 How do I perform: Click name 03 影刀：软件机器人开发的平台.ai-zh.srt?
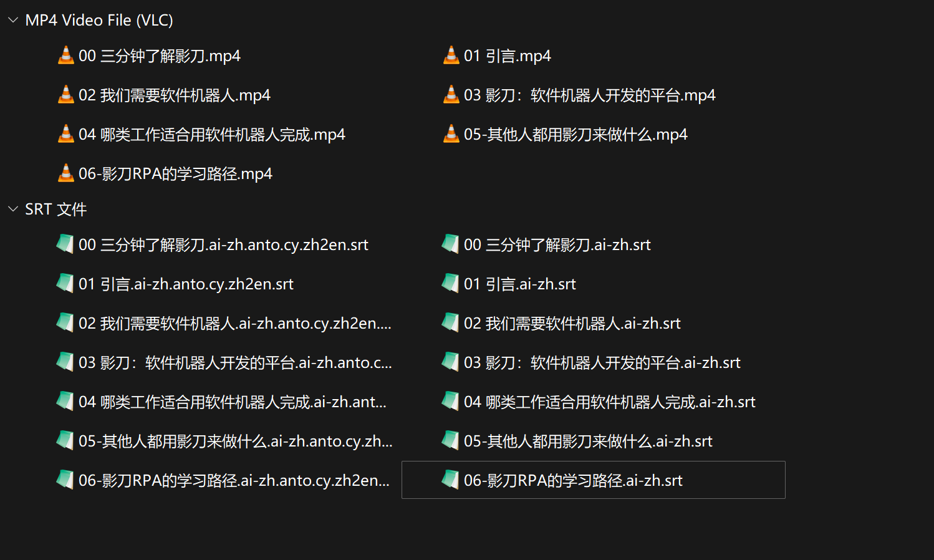602,362
